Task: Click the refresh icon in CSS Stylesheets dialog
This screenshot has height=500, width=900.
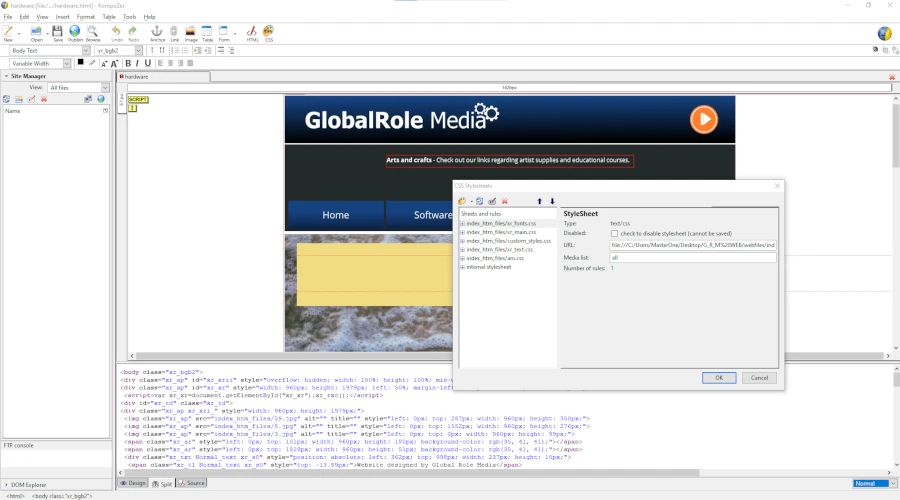Action: [x=479, y=201]
